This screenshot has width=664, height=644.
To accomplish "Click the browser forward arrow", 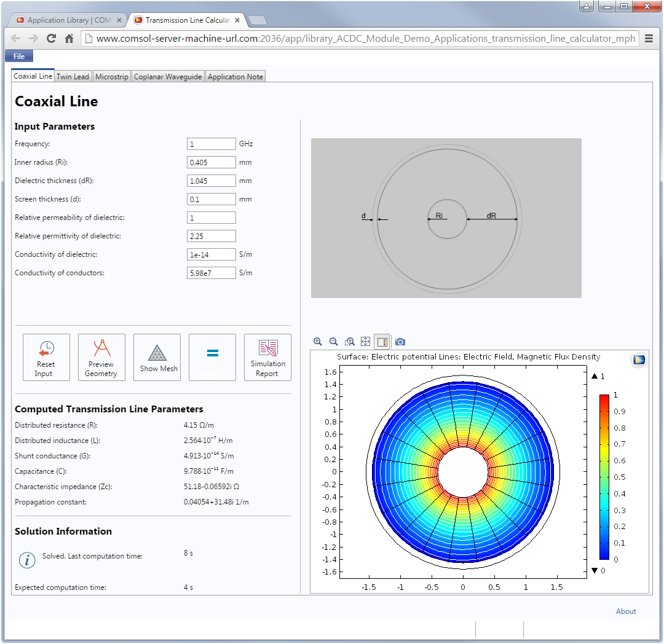I will point(33,39).
